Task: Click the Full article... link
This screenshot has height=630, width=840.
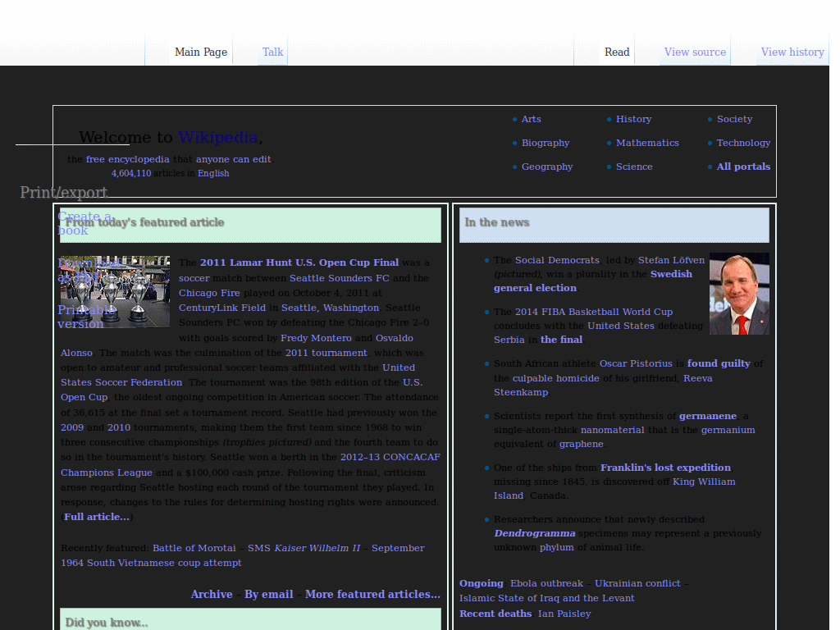Action: (97, 517)
